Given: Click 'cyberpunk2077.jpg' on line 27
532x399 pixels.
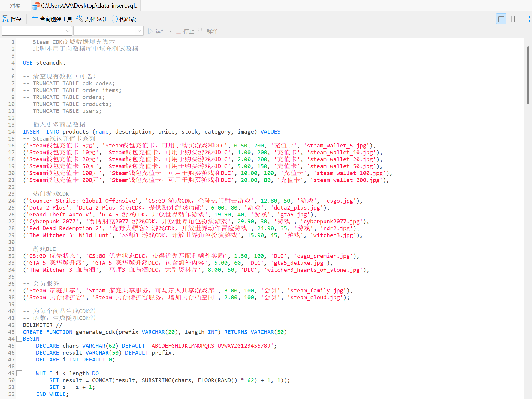Looking at the screenshot, I should pyautogui.click(x=331, y=222).
